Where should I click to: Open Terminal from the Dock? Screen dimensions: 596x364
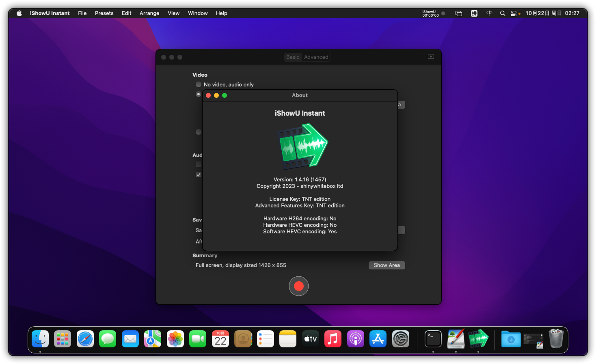[433, 339]
